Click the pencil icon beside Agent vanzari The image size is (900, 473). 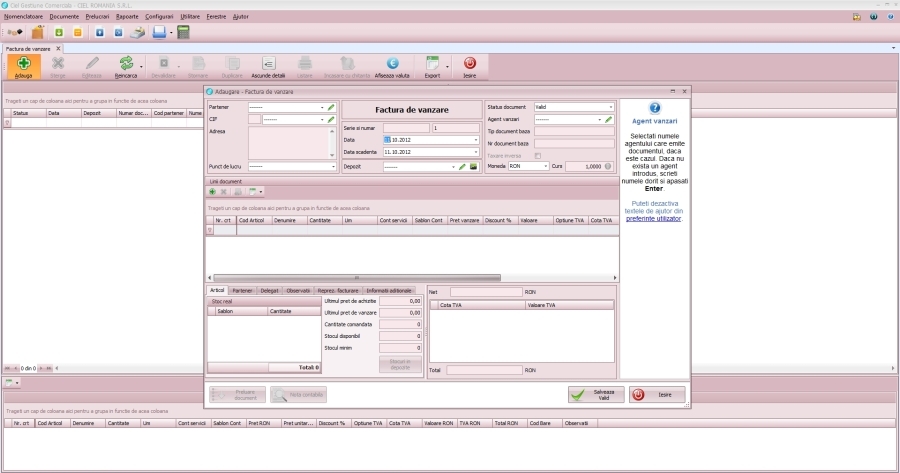[x=608, y=119]
